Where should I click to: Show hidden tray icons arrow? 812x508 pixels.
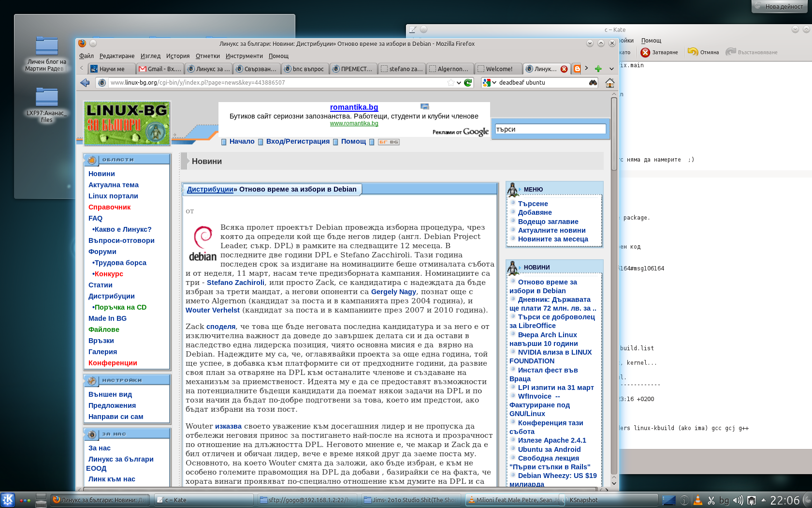tap(764, 500)
